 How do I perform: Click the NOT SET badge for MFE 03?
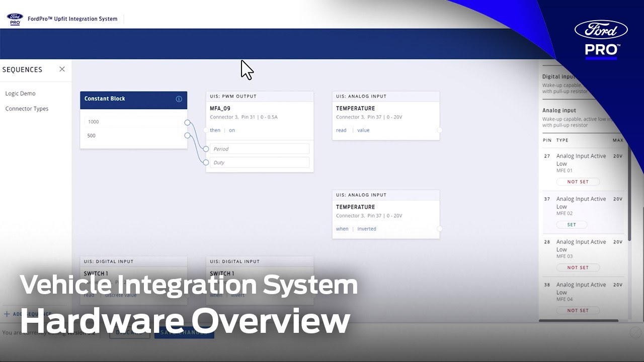pyautogui.click(x=578, y=267)
